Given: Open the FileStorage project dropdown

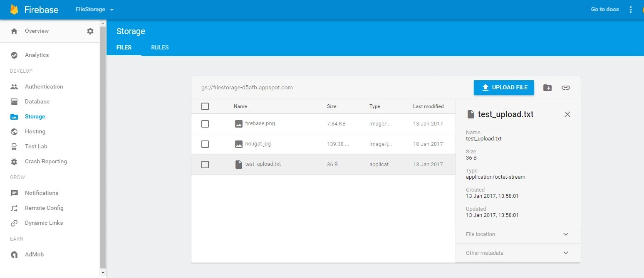Looking at the screenshot, I should pos(95,9).
